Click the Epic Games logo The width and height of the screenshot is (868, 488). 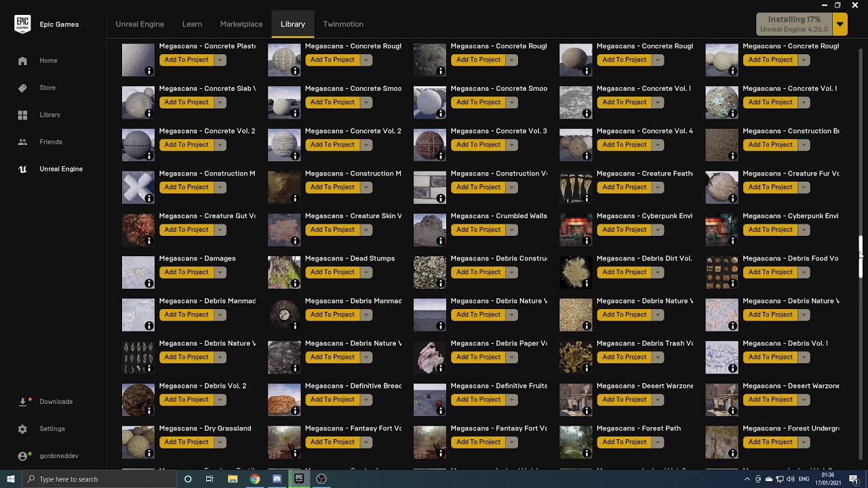(x=22, y=24)
